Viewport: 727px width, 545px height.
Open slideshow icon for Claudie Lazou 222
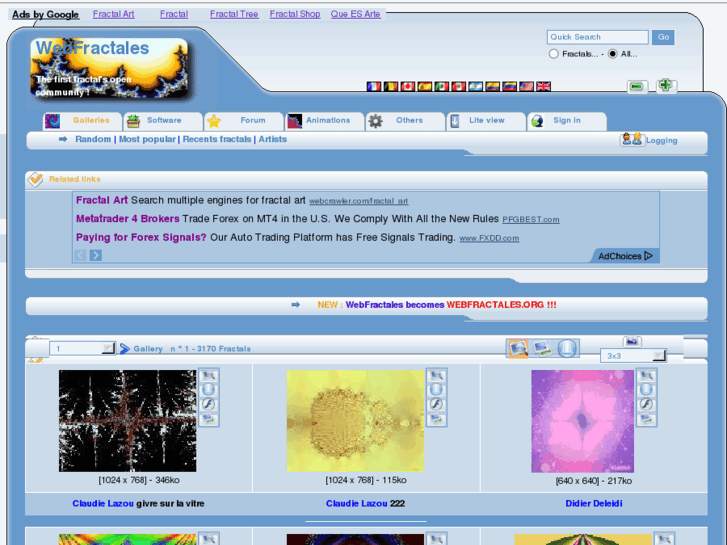click(x=436, y=419)
